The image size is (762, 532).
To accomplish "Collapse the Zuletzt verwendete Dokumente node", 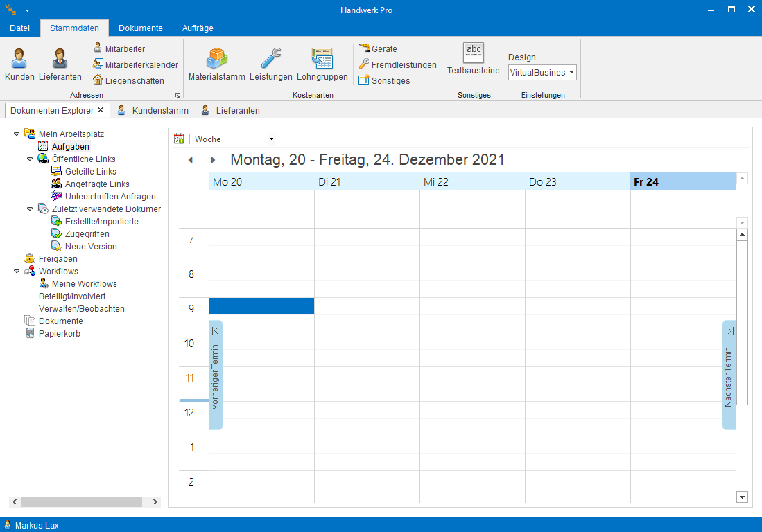I will (30, 209).
